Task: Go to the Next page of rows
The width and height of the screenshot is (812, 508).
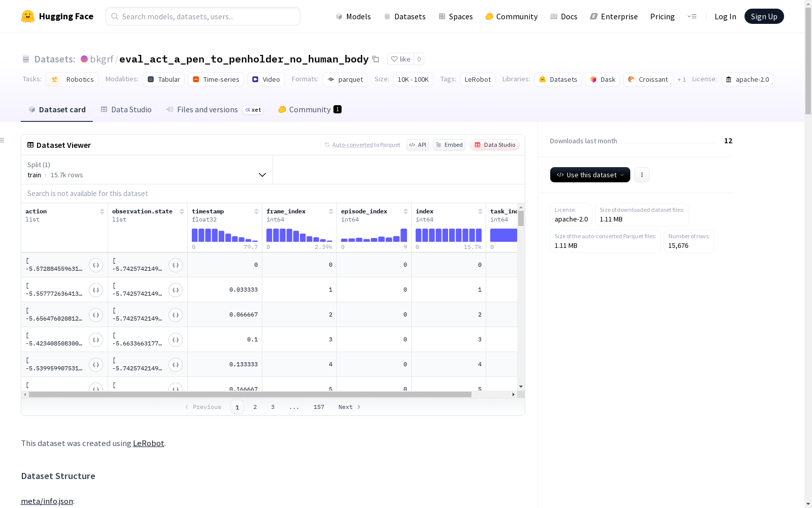Action: (x=350, y=407)
